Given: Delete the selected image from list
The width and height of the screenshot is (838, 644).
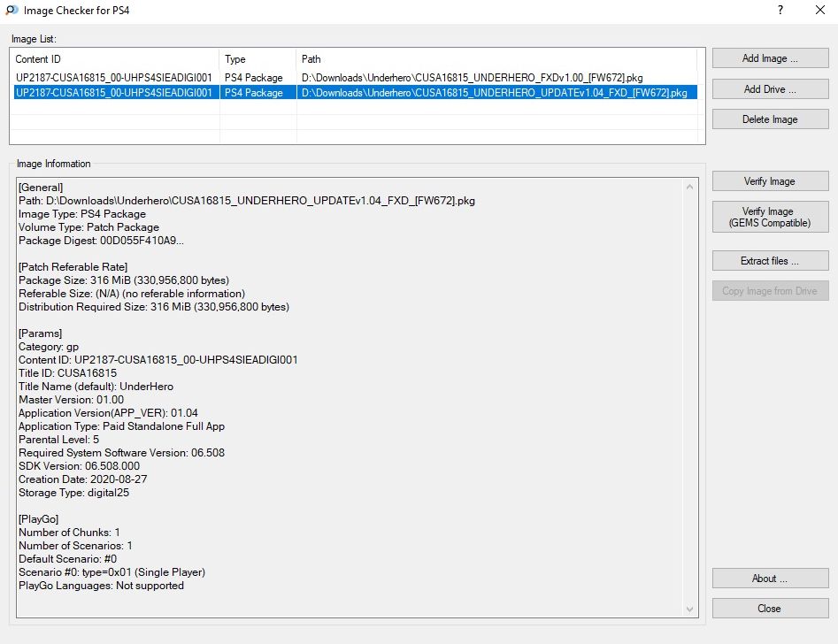Looking at the screenshot, I should [770, 119].
